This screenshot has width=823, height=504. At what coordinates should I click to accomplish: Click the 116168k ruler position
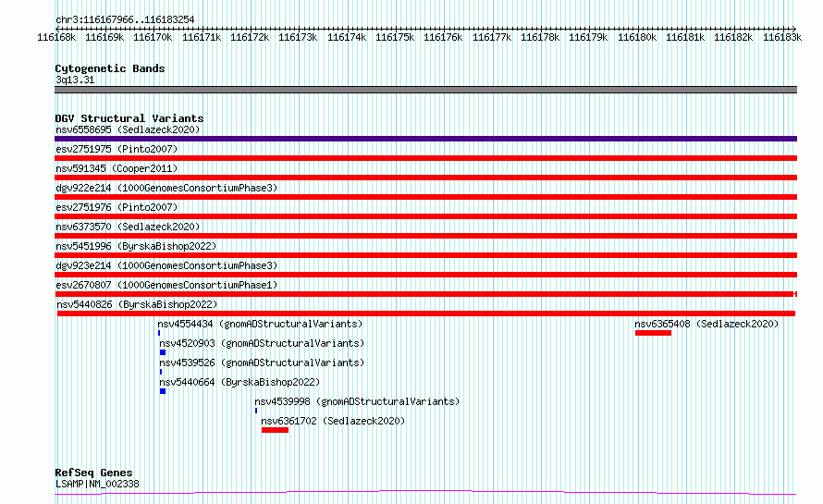56,37
